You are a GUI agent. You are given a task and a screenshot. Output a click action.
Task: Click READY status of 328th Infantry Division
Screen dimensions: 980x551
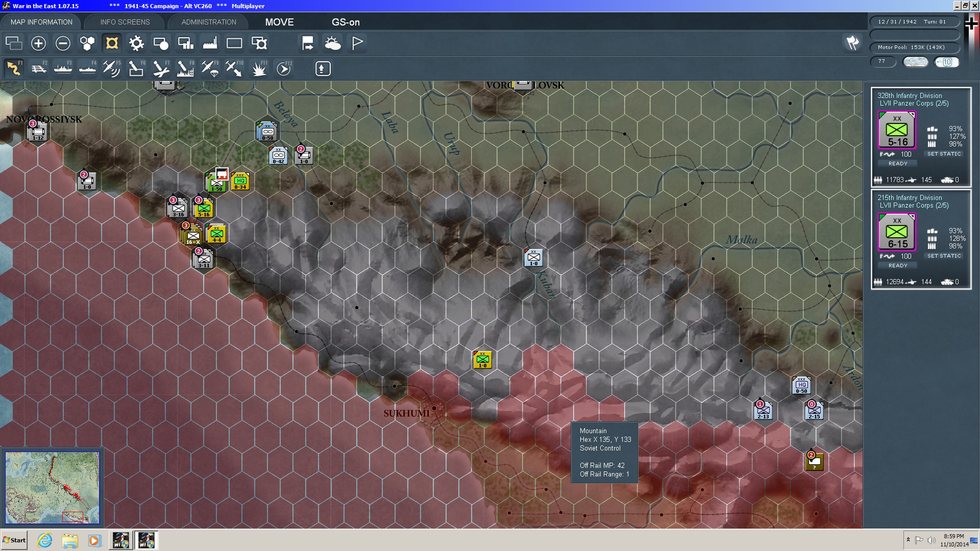click(x=898, y=163)
